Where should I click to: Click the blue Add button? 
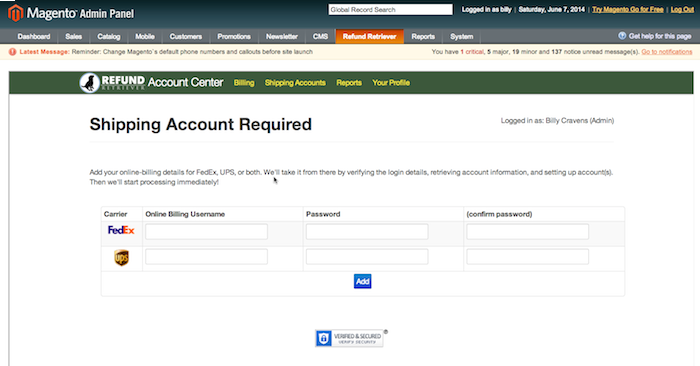coord(362,281)
